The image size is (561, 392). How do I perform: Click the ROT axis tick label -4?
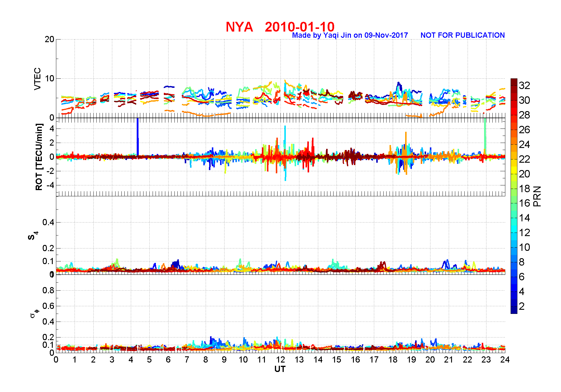tap(50, 185)
